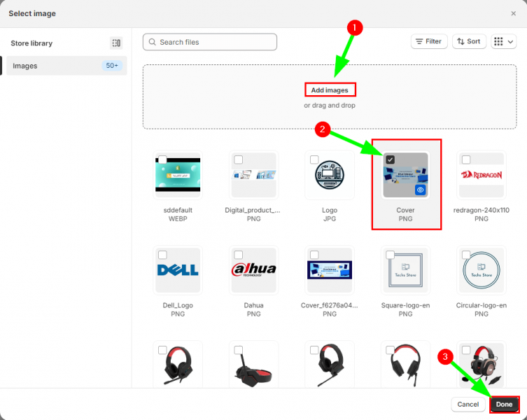This screenshot has height=420, width=527.
Task: Click the search magnifier icon
Action: (x=151, y=42)
